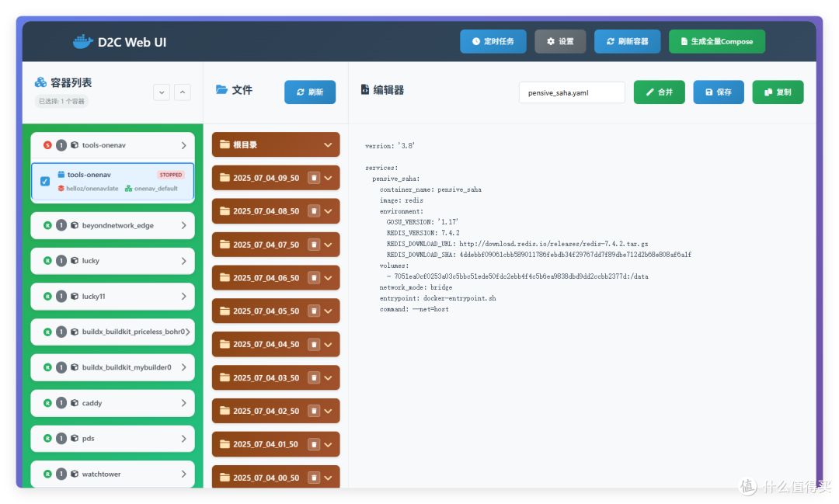
Task: Delete folder 2025_07_04_02_50 with trash icon
Action: [314, 412]
